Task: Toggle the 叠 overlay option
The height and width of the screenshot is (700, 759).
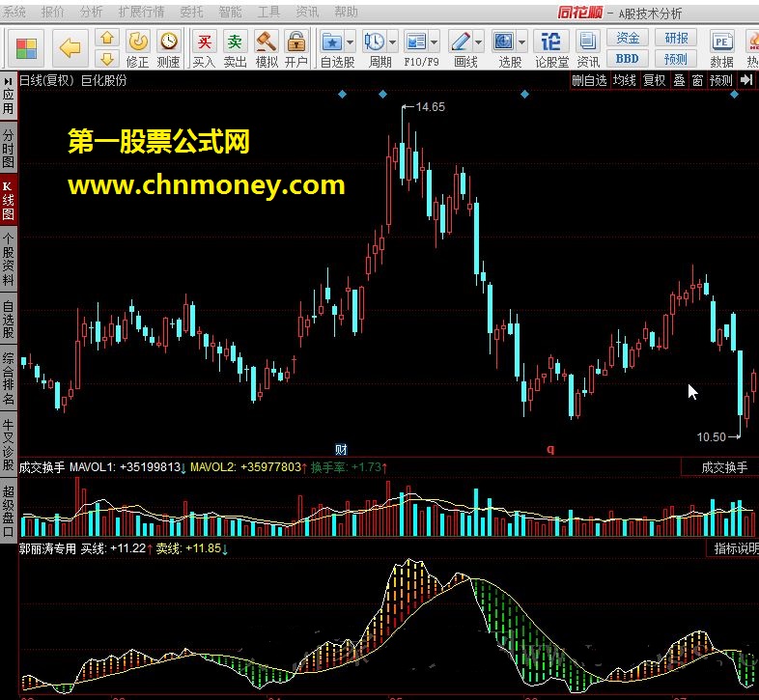Action: 680,80
